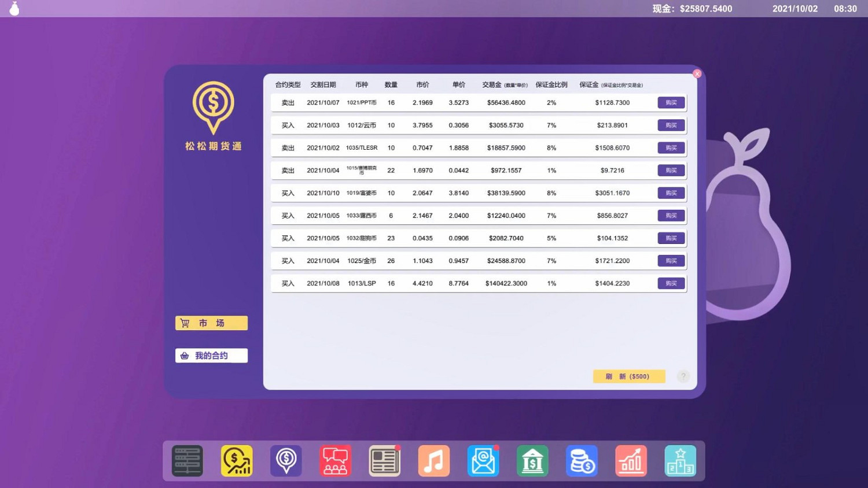Purchase the 1021/PPT币 contract
The height and width of the screenshot is (488, 868).
pyautogui.click(x=671, y=102)
